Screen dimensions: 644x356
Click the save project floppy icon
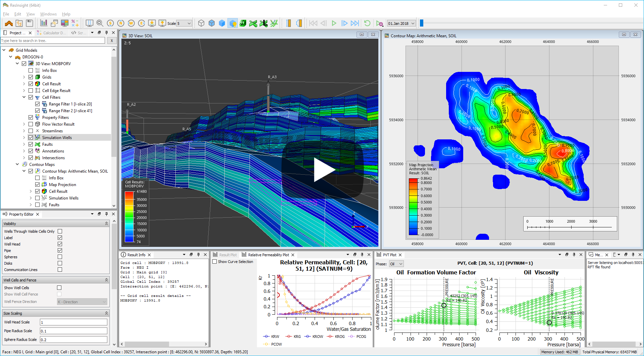click(30, 23)
